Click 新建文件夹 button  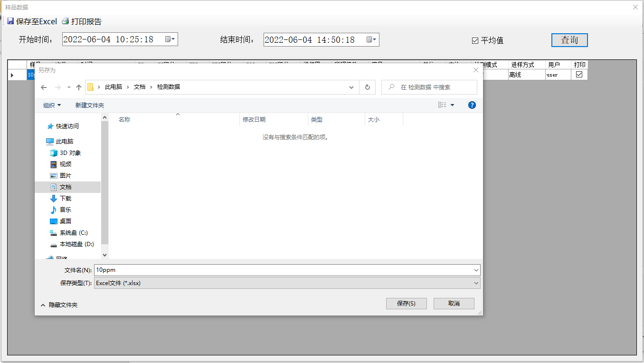(89, 105)
